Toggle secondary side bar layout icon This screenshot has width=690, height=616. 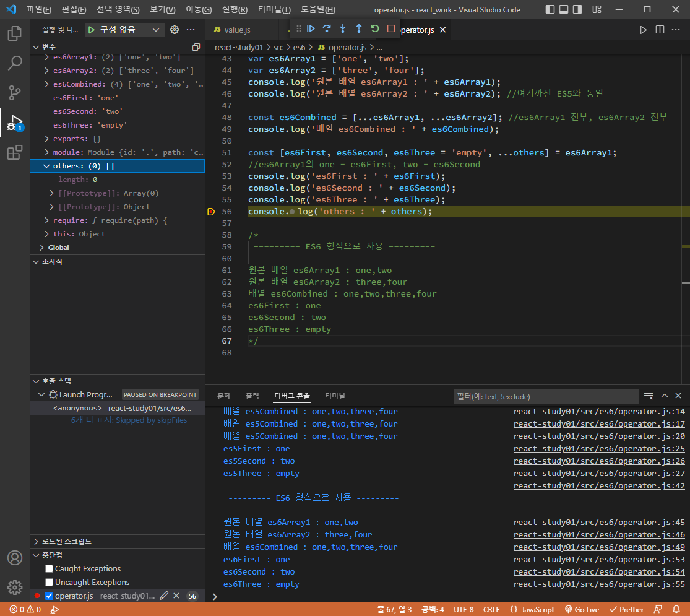pos(577,9)
